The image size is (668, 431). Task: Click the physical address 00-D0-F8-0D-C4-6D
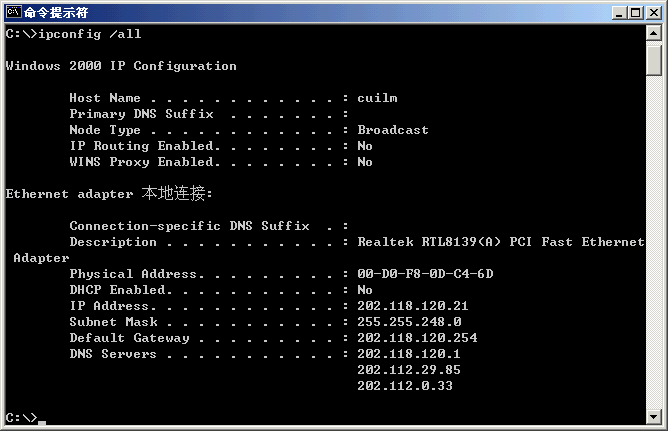(x=425, y=273)
